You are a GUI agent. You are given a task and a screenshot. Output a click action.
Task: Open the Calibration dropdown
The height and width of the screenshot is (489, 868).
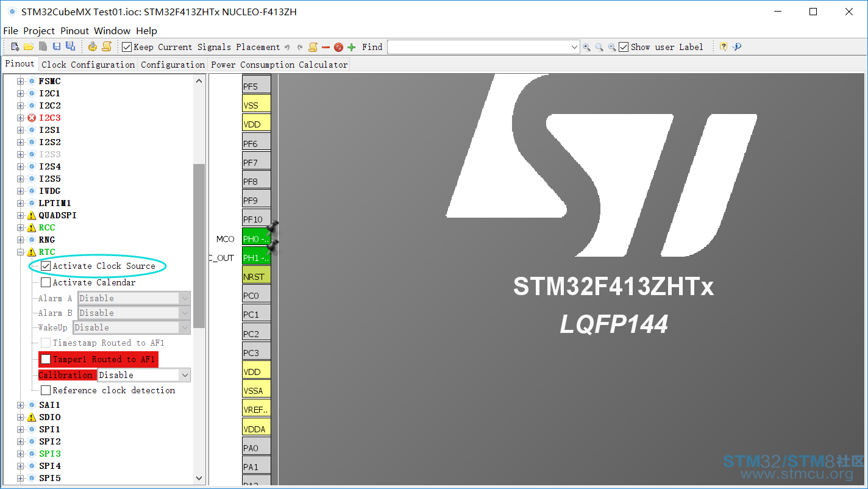[x=144, y=375]
